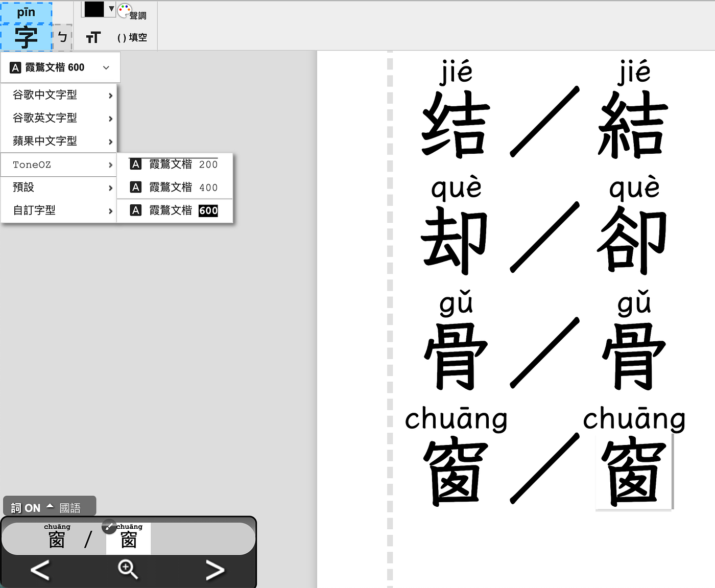Viewport: 715px width, 588px height.
Task: Click the left 骨 character on canvas
Action: (x=456, y=356)
